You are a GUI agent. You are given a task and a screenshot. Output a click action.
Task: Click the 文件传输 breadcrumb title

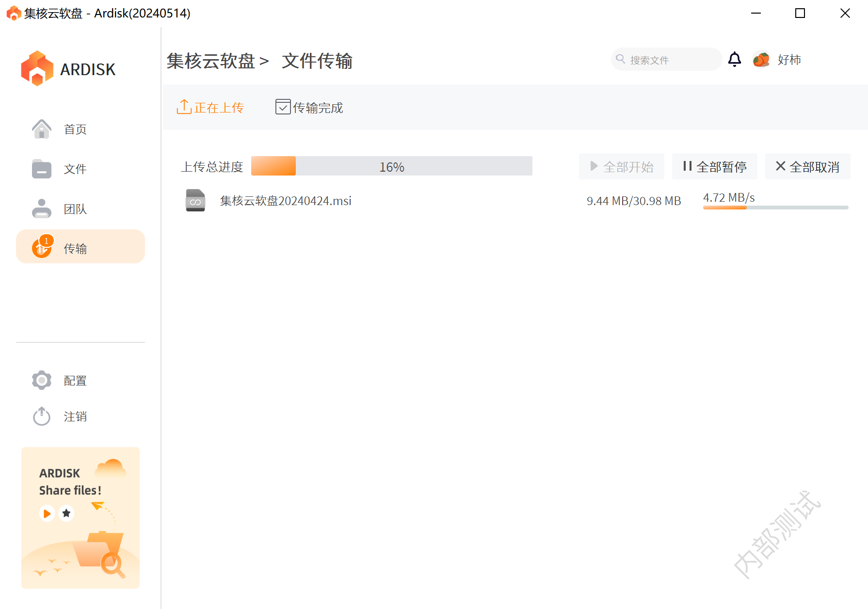(x=317, y=61)
